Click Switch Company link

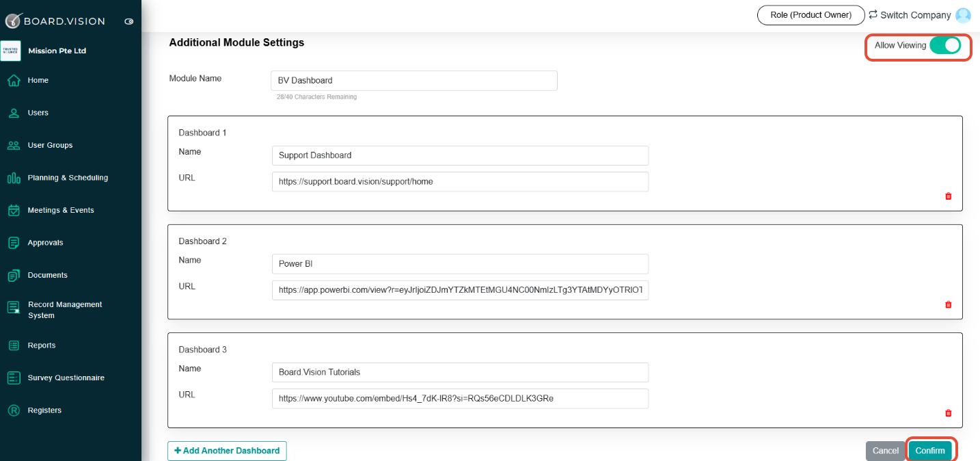pyautogui.click(x=916, y=15)
